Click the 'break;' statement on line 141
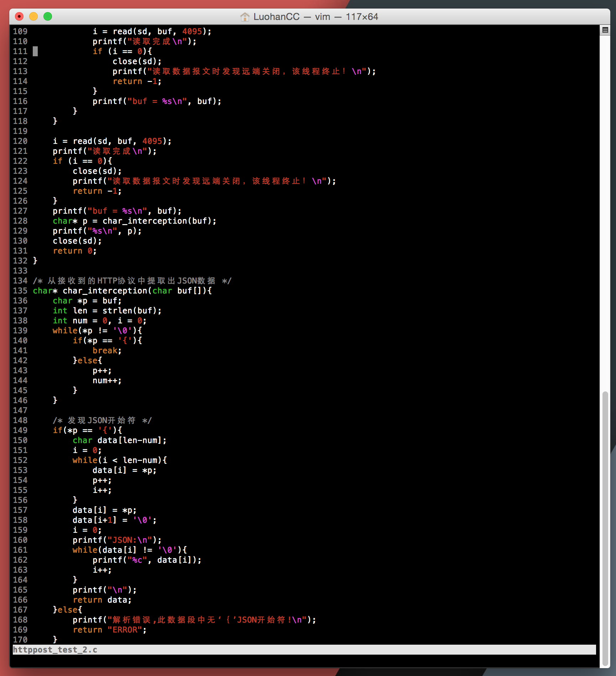Screen dimensions: 616x676 tap(107, 350)
